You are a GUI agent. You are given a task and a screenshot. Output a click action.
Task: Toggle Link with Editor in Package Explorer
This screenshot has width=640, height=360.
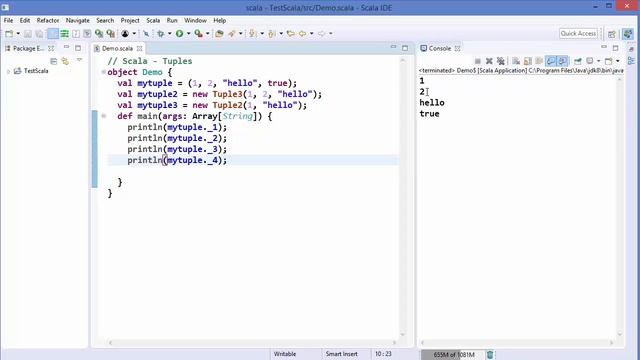[65, 61]
